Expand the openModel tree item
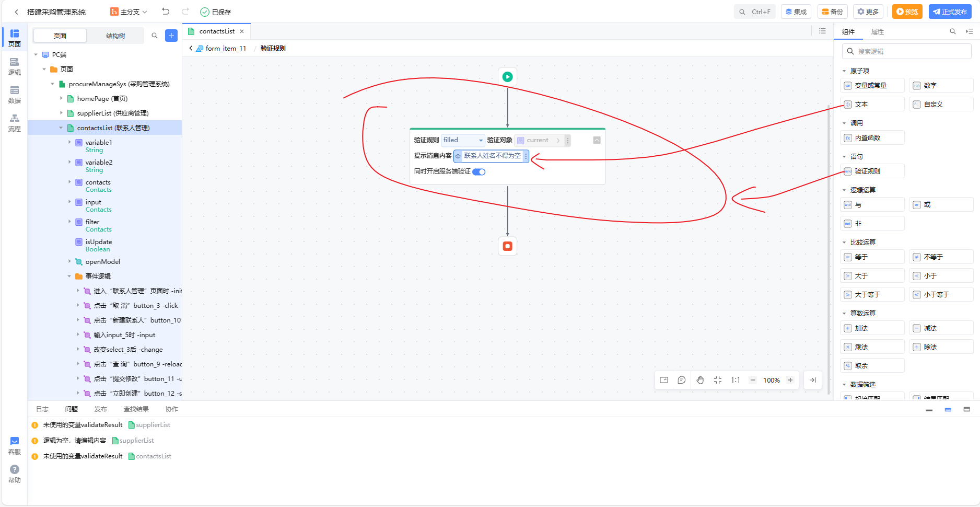The width and height of the screenshot is (980, 507). point(69,261)
